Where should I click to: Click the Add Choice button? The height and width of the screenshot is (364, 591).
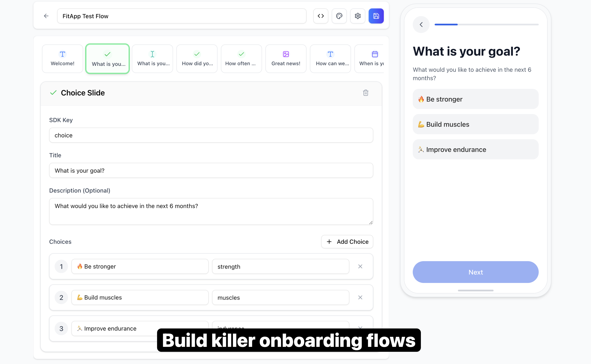[347, 242]
